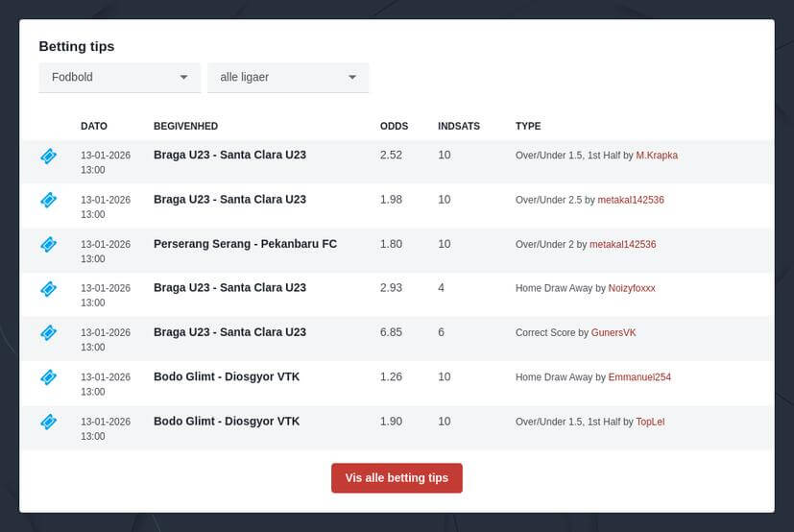The height and width of the screenshot is (532, 794).
Task: Click the odds value 1.26
Action: 391,377
